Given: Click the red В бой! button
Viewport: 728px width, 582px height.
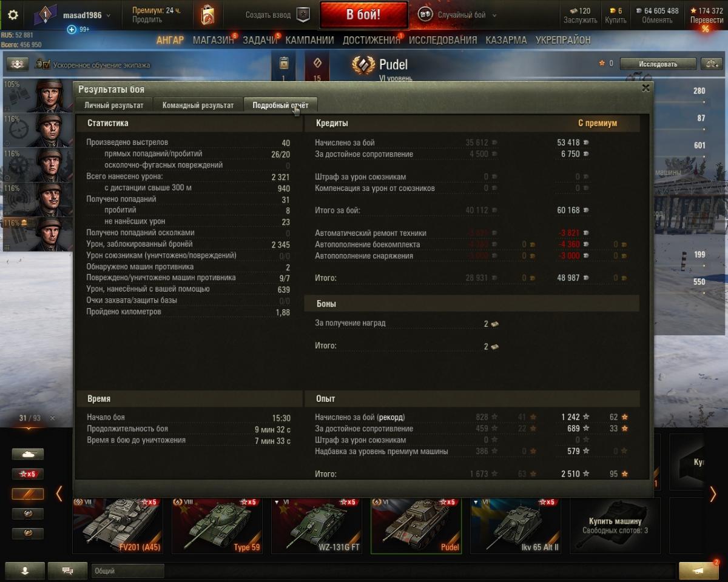Looking at the screenshot, I should click(x=363, y=15).
